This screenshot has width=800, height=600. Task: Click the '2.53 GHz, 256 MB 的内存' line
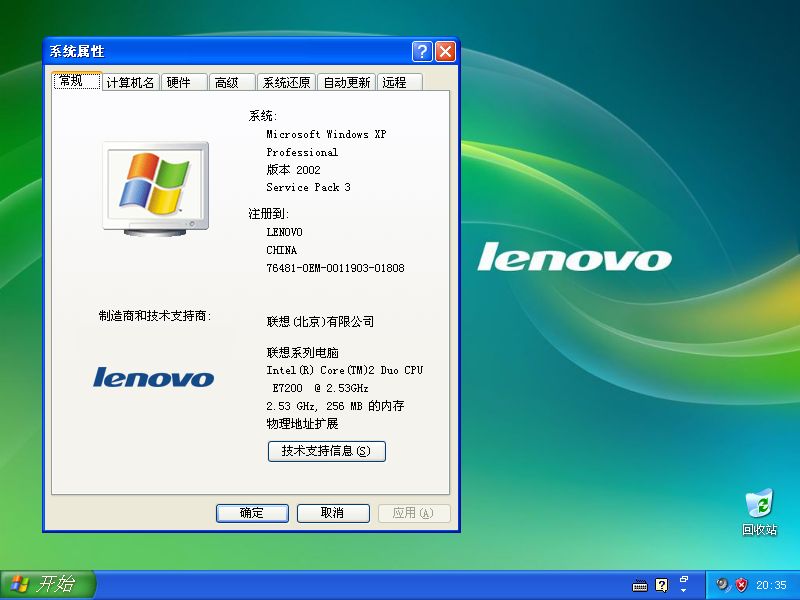tap(335, 406)
